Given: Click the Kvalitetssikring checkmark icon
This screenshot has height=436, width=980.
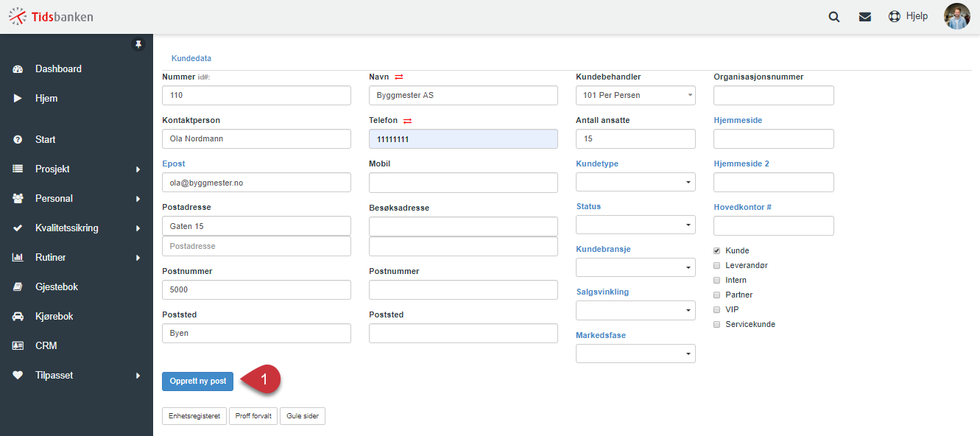Looking at the screenshot, I should click(18, 228).
